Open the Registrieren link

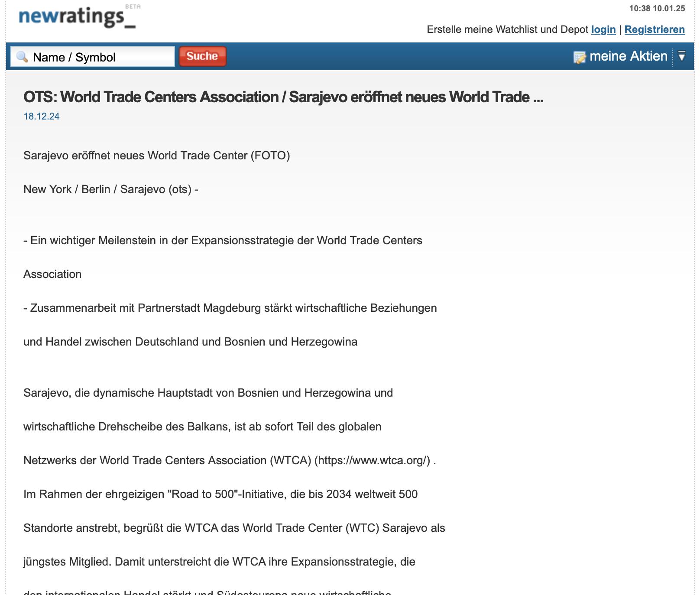[655, 29]
